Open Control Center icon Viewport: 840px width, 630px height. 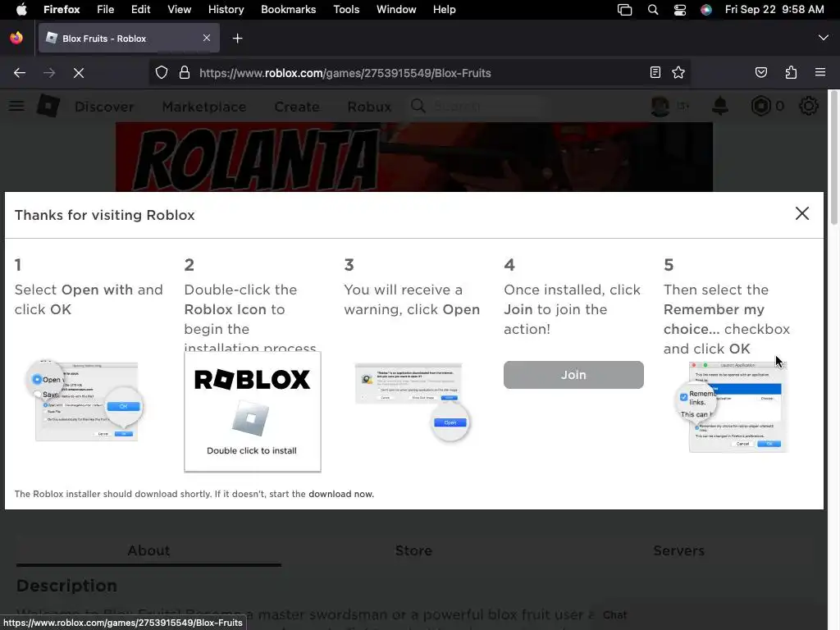tap(680, 10)
